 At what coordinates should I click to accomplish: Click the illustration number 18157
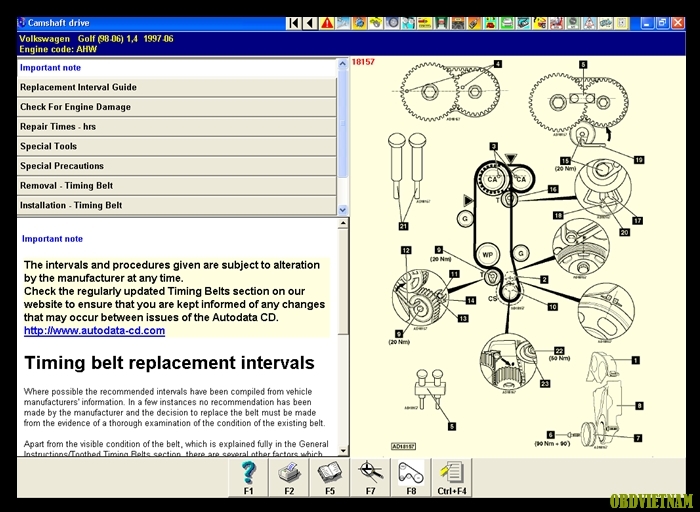(363, 62)
